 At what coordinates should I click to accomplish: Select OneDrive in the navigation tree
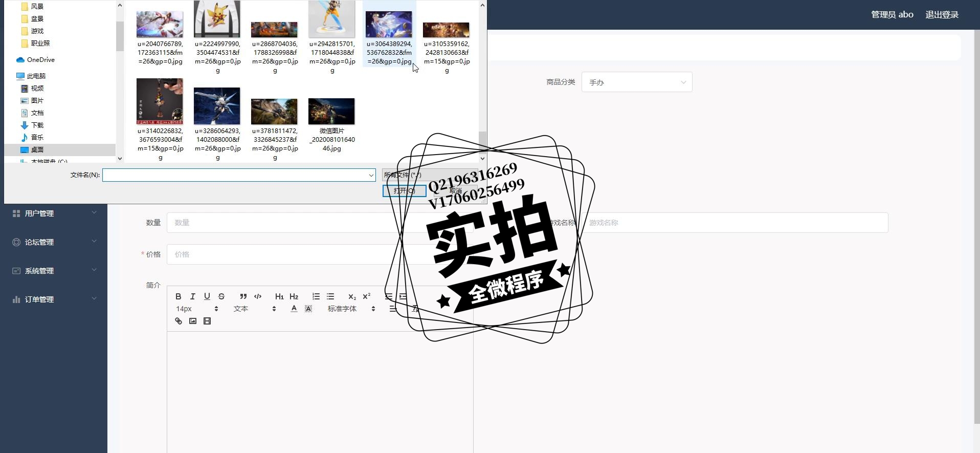[x=35, y=59]
